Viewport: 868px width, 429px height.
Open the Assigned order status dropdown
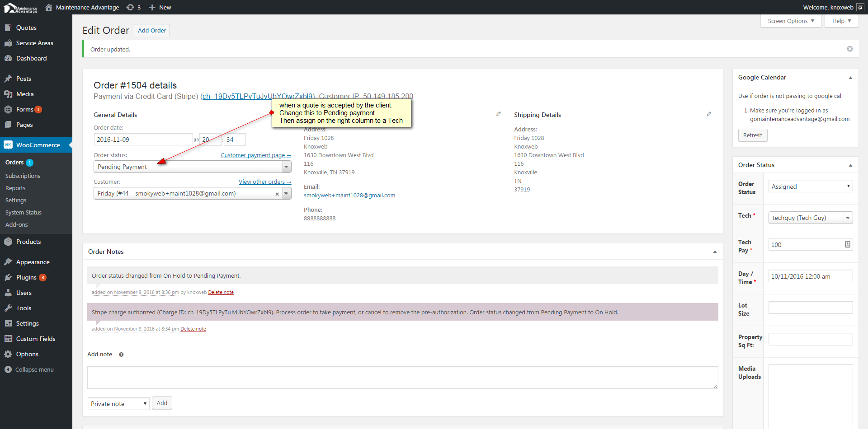[811, 186]
